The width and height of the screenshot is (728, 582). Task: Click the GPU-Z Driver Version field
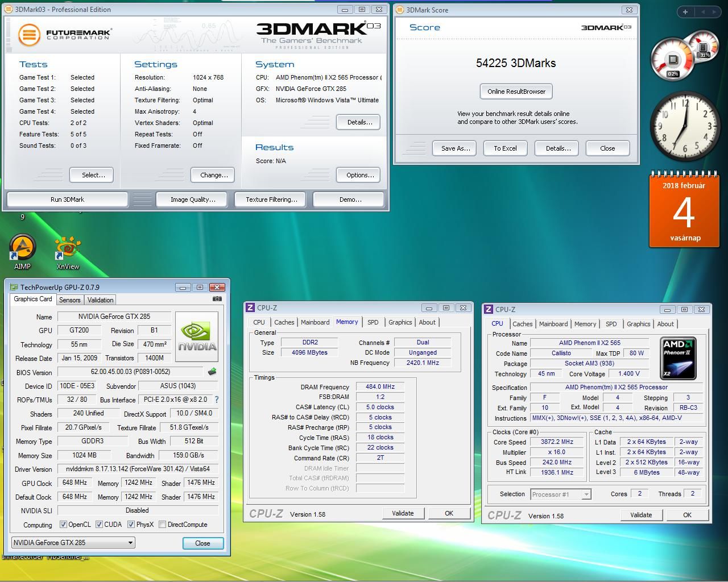(x=138, y=469)
